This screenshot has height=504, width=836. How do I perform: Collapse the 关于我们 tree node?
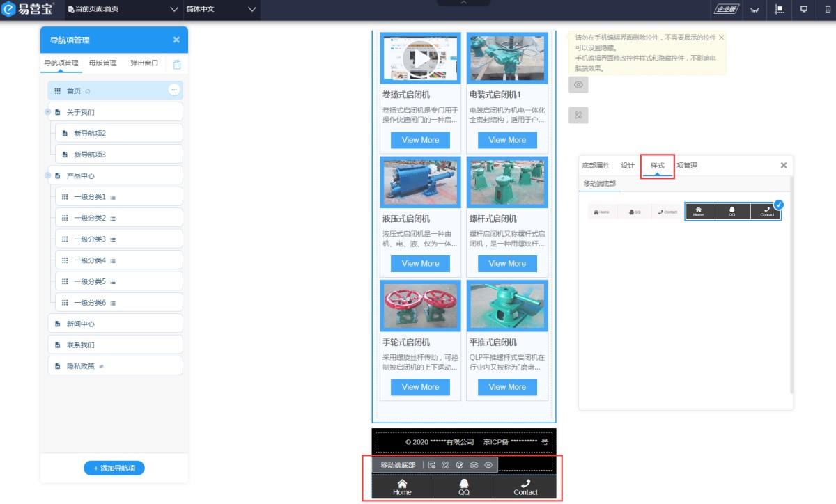47,112
